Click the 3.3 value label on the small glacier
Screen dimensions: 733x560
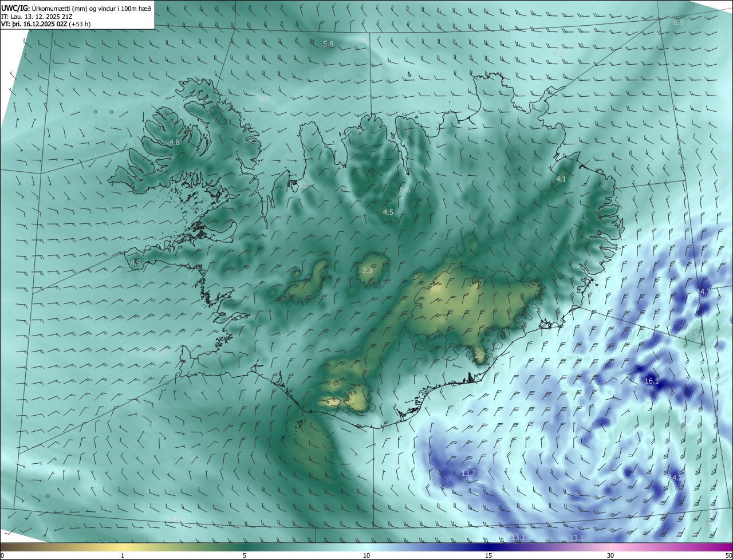click(367, 270)
